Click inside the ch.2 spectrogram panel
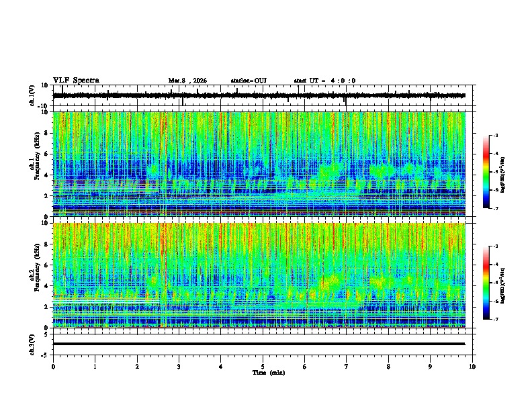The height and width of the screenshot is (411, 532). click(x=259, y=275)
